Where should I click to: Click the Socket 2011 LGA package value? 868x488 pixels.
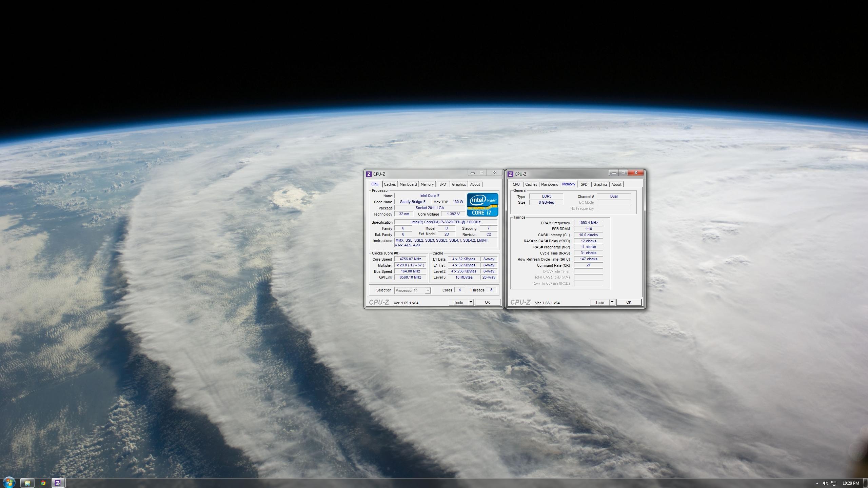point(430,208)
